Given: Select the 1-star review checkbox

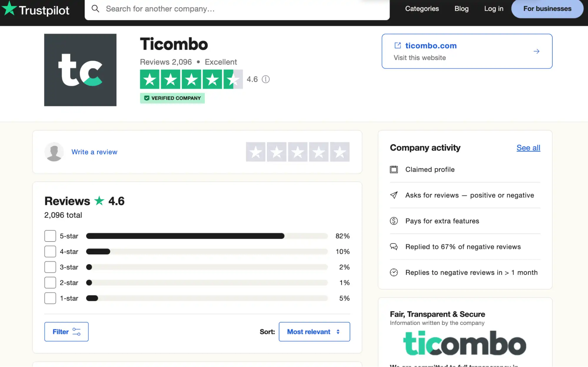Looking at the screenshot, I should [x=50, y=298].
